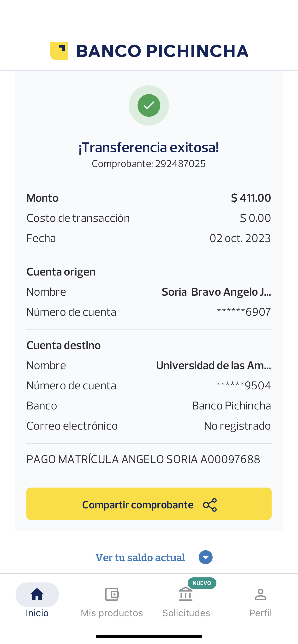Tap the NUEVO badge on Solicitudes
The height and width of the screenshot is (644, 298).
click(x=202, y=583)
